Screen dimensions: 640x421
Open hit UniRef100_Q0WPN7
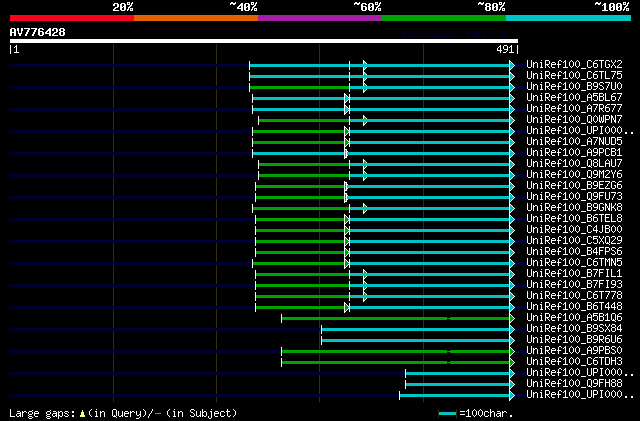tap(574, 120)
